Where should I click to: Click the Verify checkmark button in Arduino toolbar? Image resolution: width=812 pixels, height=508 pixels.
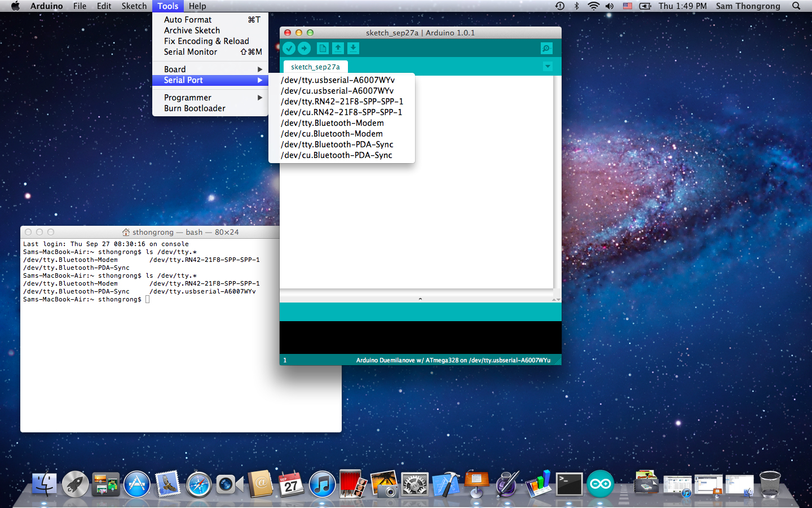coord(289,49)
